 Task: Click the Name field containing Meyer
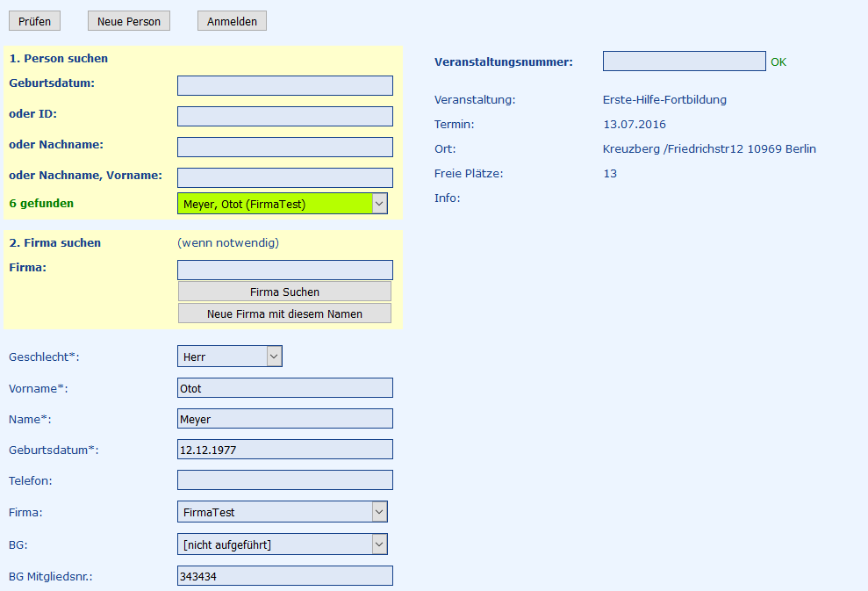click(284, 419)
